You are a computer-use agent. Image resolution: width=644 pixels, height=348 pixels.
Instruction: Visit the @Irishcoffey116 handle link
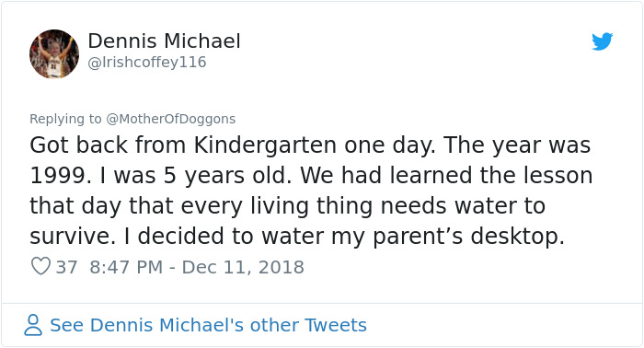(x=147, y=62)
